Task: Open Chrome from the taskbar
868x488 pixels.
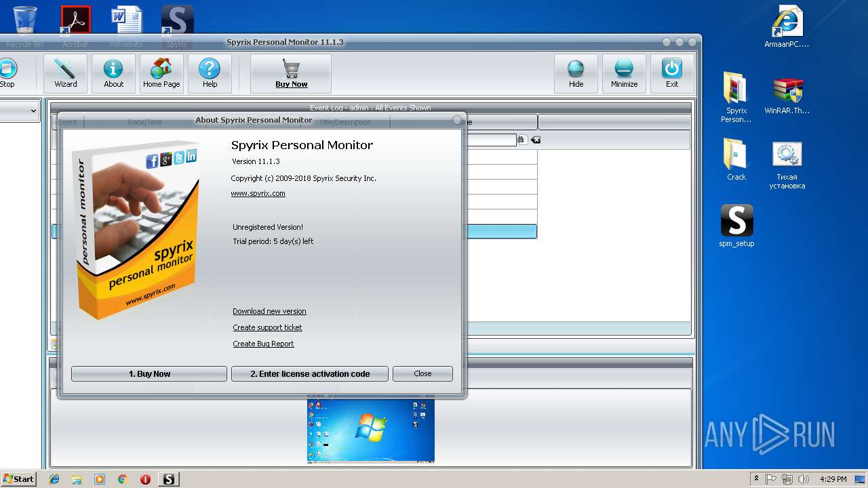Action: point(122,479)
